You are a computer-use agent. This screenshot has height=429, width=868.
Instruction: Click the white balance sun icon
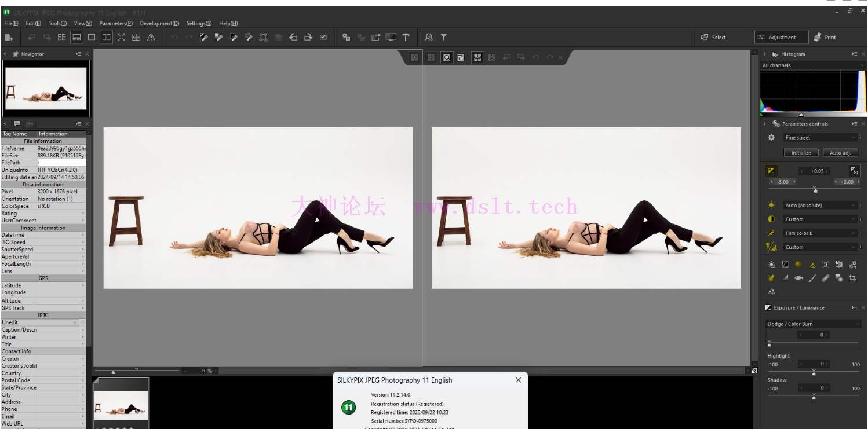coord(771,206)
